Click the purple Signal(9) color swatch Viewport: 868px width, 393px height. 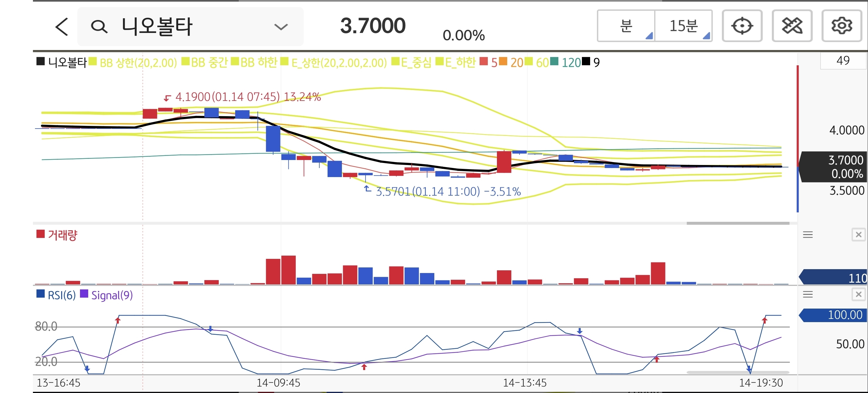point(84,294)
